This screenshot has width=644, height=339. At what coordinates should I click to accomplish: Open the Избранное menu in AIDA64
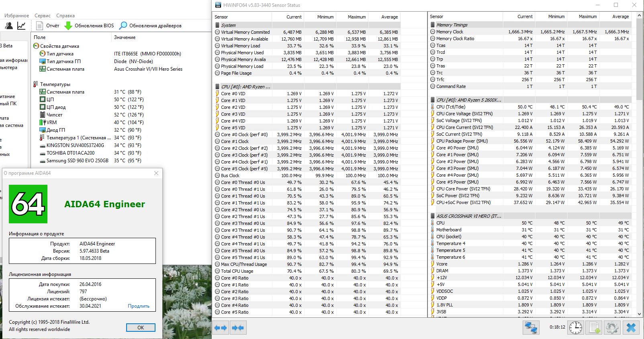coord(16,16)
